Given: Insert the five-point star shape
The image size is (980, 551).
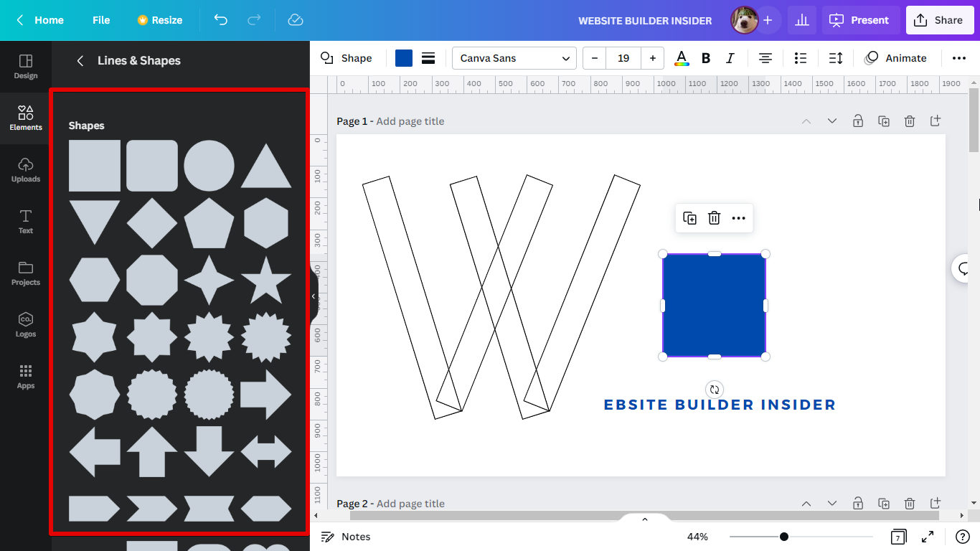Looking at the screenshot, I should (x=266, y=280).
